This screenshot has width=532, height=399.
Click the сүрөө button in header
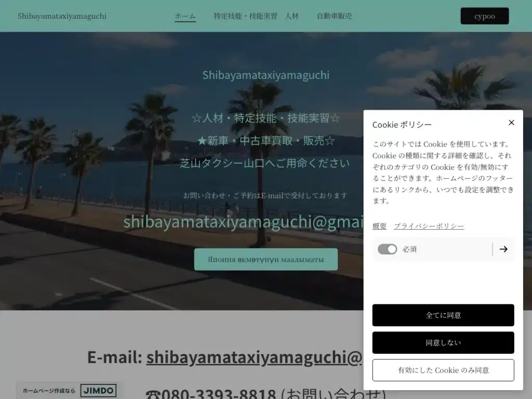click(x=485, y=16)
